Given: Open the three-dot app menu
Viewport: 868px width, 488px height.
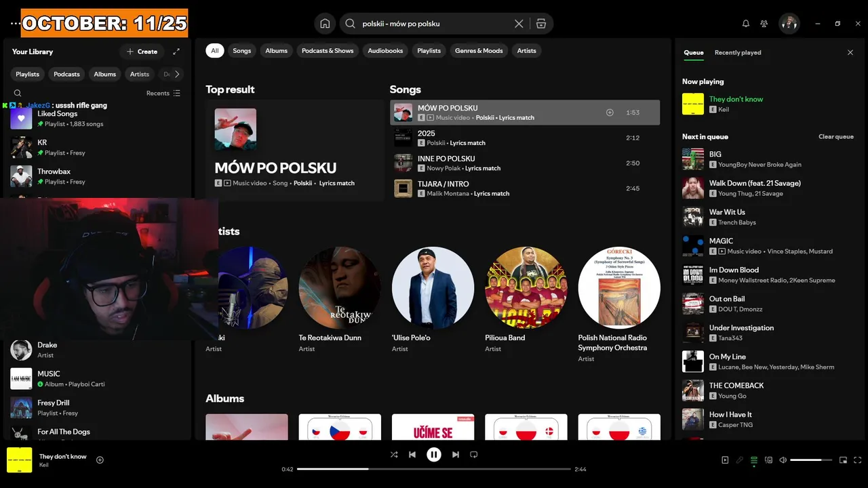Looking at the screenshot, I should tap(15, 24).
